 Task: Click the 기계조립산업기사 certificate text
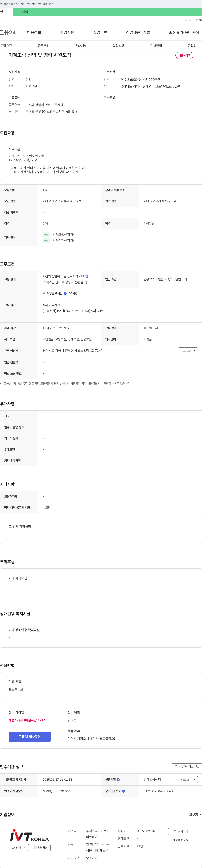click(64, 234)
